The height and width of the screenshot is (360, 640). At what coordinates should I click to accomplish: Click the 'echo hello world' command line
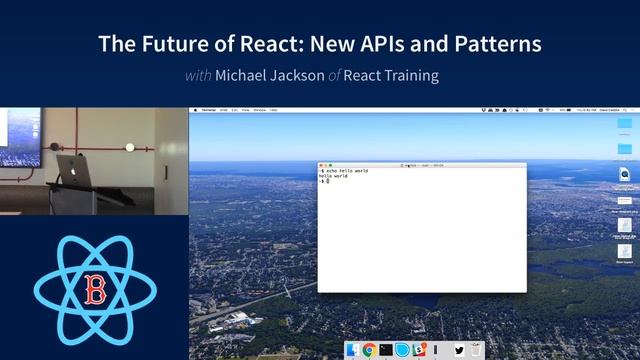(344, 171)
